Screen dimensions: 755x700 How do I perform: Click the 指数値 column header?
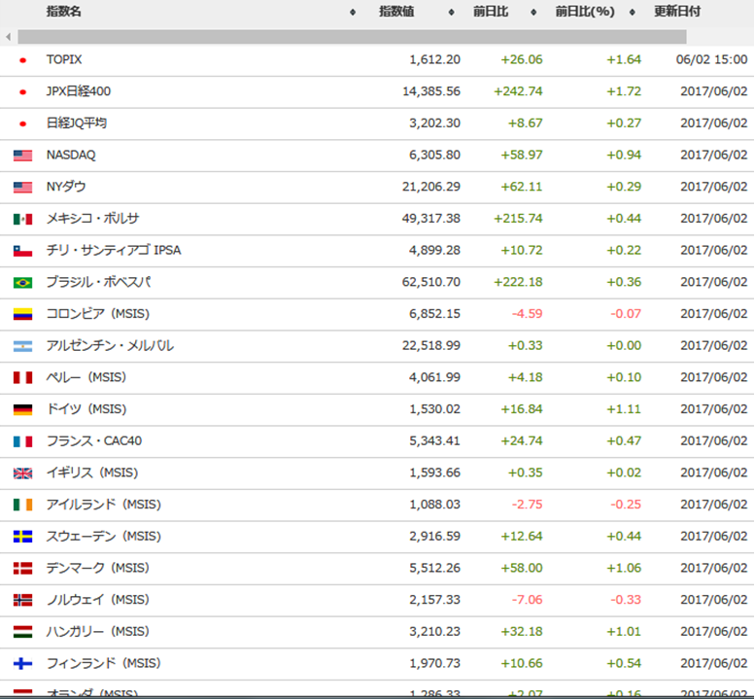[x=396, y=12]
